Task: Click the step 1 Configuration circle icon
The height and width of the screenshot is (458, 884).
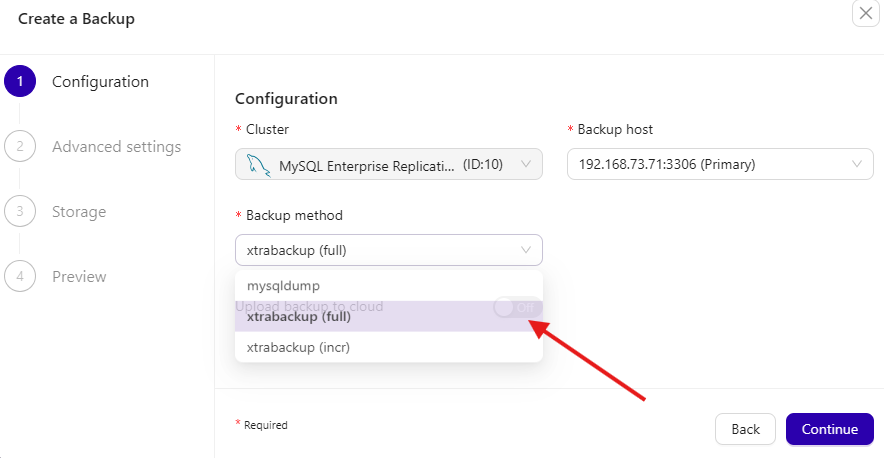Action: (20, 82)
